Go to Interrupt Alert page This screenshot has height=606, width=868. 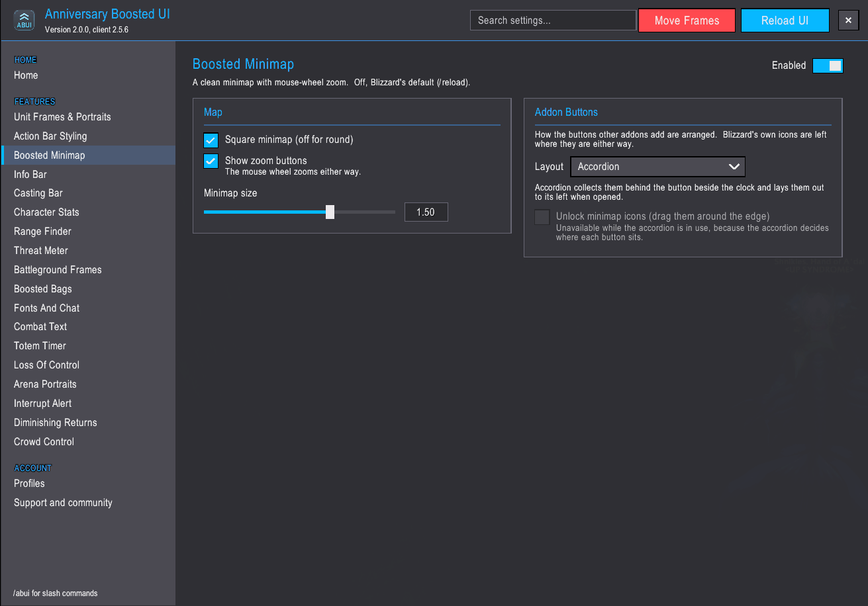(x=88, y=404)
